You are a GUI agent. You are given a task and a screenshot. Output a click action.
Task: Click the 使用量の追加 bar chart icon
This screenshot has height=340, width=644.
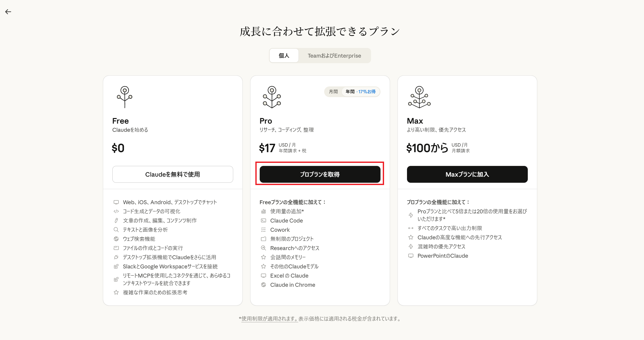[264, 212]
